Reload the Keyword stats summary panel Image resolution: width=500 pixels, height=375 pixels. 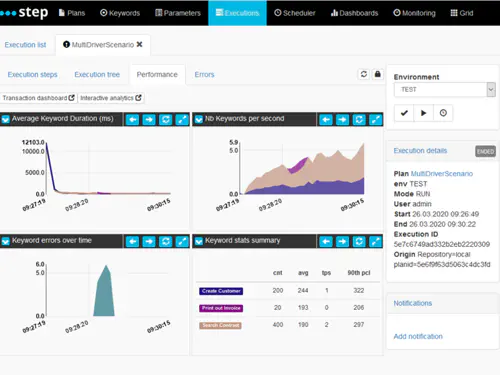[359, 241]
